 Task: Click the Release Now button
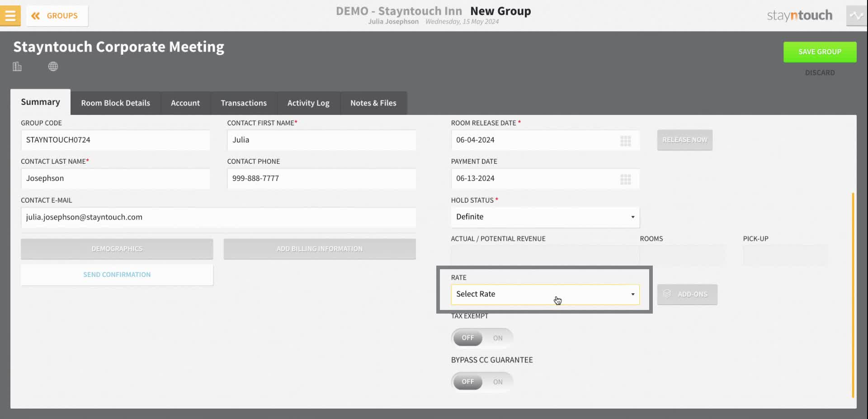[685, 140]
